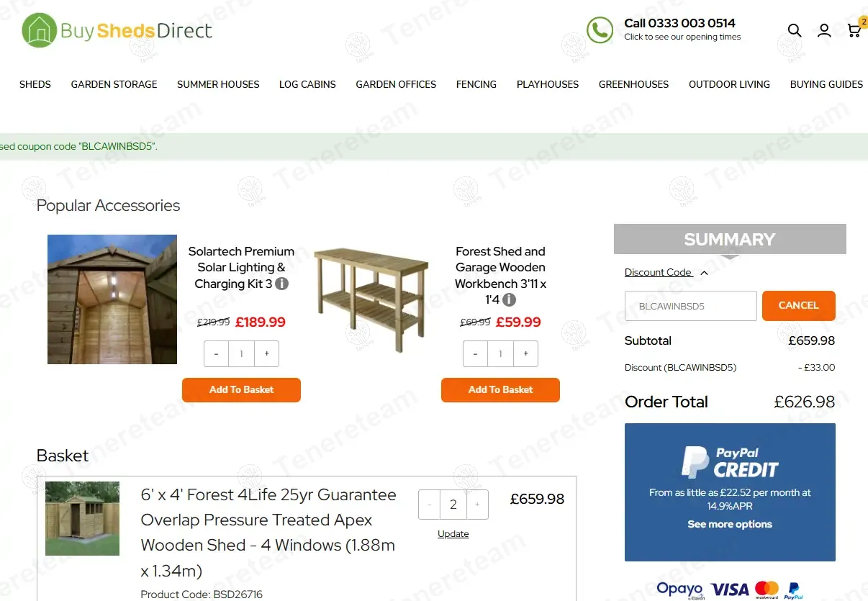The height and width of the screenshot is (601, 868).
Task: Increase Solartech kit quantity with plus
Action: click(266, 354)
